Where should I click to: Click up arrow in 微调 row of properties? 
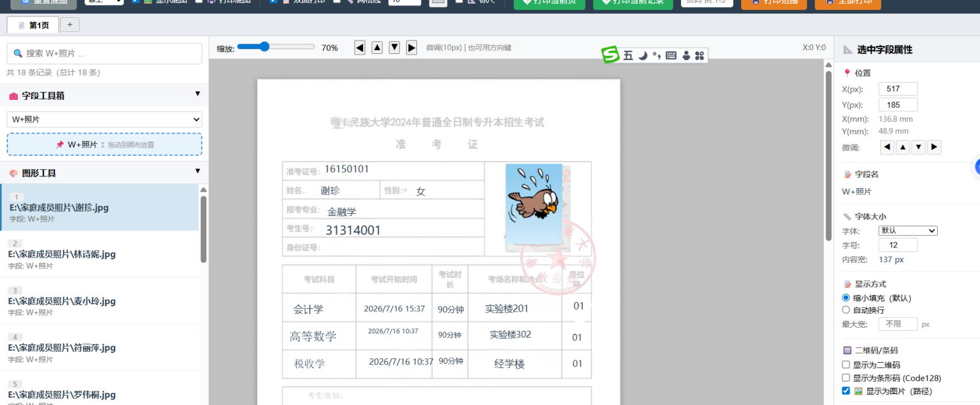pos(903,147)
